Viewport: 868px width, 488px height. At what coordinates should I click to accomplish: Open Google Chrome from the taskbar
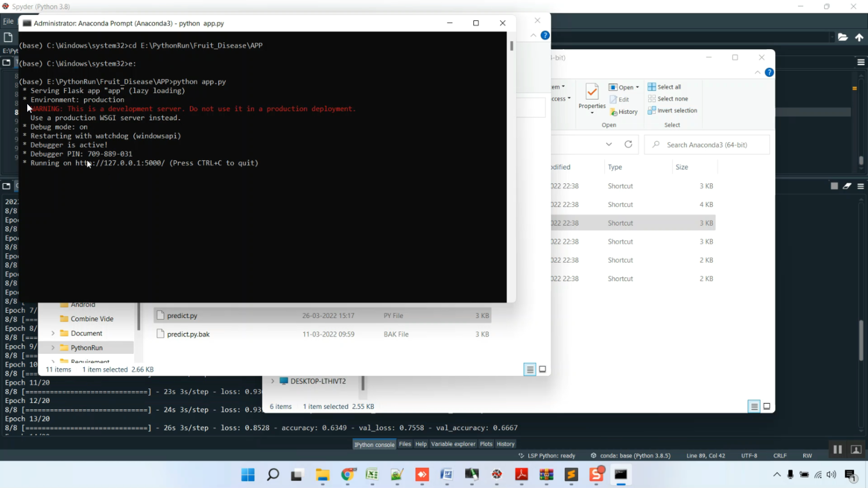coord(347,475)
